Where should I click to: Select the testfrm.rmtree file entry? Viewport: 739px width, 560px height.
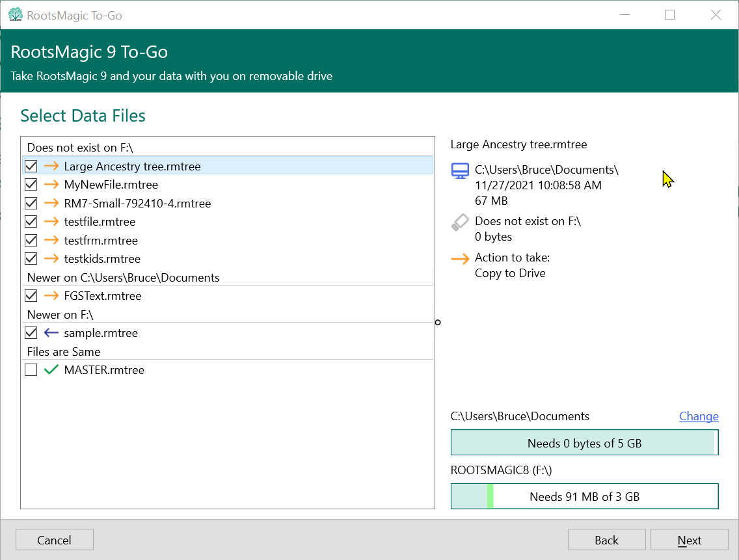[x=101, y=241]
